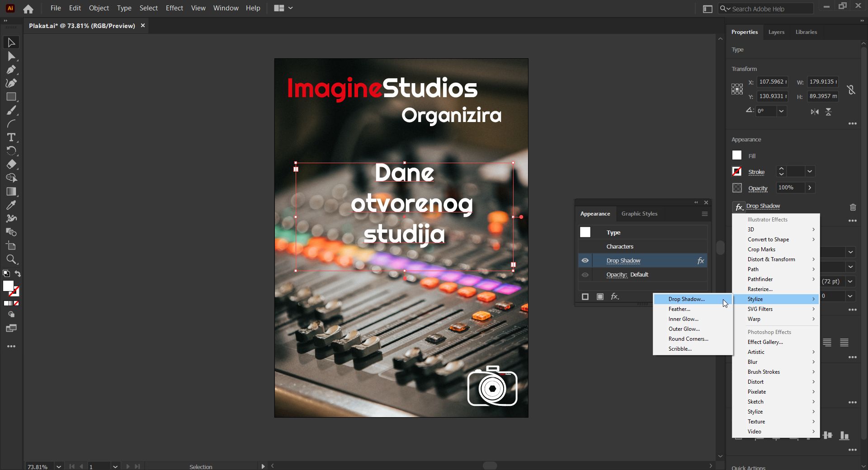Image resolution: width=868 pixels, height=470 pixels.
Task: Expand the Warp submenu
Action: click(776, 319)
